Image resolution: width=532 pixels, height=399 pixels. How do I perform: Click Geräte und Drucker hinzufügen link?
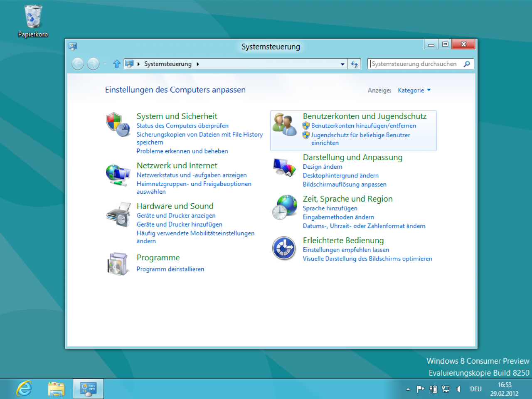click(x=179, y=224)
